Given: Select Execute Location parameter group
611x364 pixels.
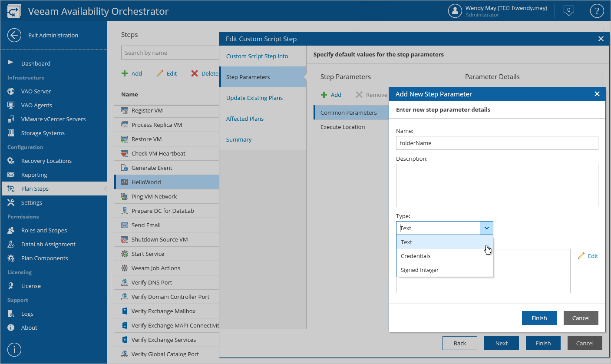Looking at the screenshot, I should tap(343, 127).
